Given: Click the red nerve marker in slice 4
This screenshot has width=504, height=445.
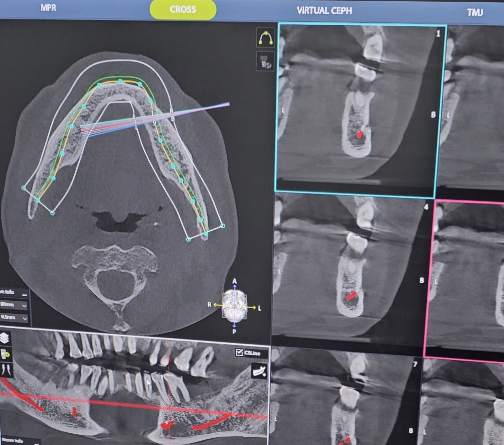Looking at the screenshot, I should click(351, 295).
